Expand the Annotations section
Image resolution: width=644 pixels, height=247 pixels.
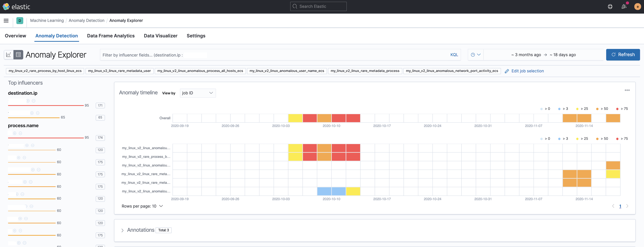123,230
